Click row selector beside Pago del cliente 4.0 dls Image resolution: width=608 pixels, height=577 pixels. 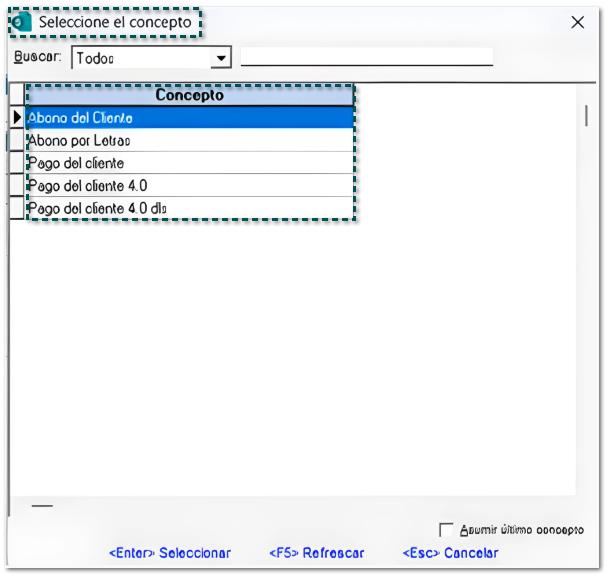[17, 208]
